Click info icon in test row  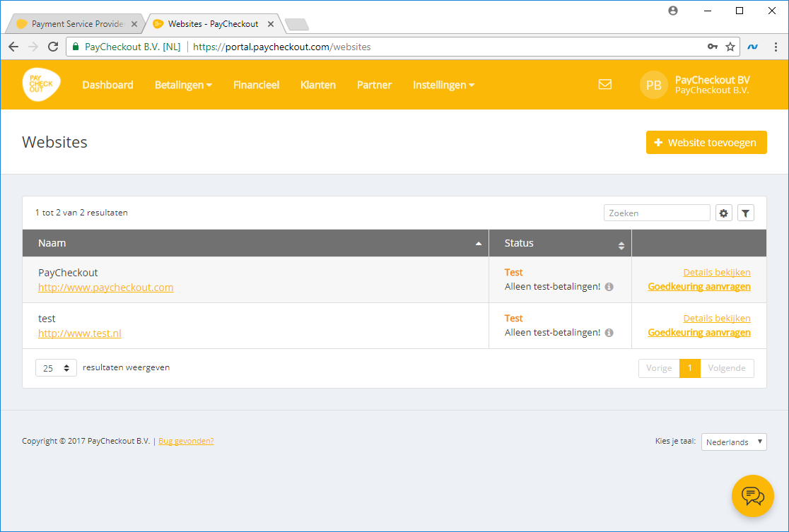tap(609, 333)
